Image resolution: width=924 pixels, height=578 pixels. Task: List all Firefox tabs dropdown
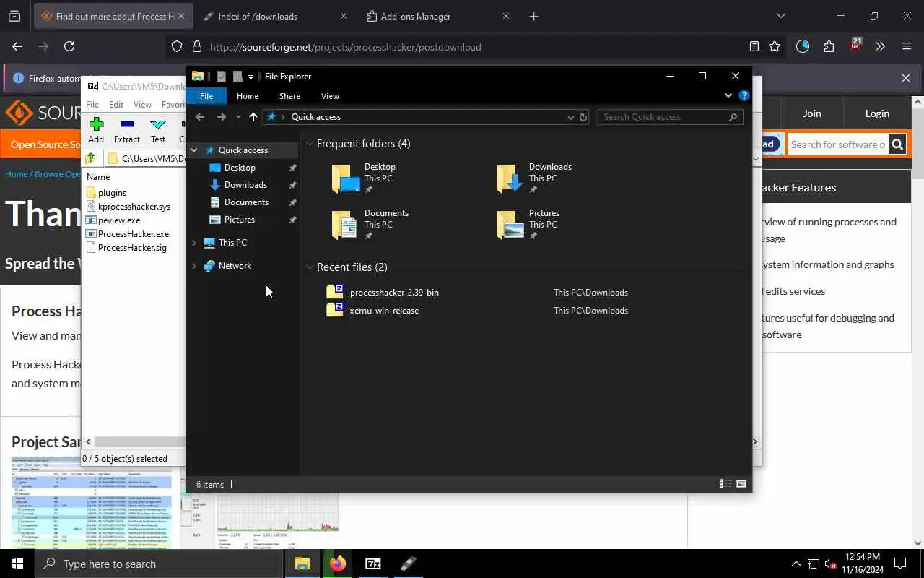[780, 16]
